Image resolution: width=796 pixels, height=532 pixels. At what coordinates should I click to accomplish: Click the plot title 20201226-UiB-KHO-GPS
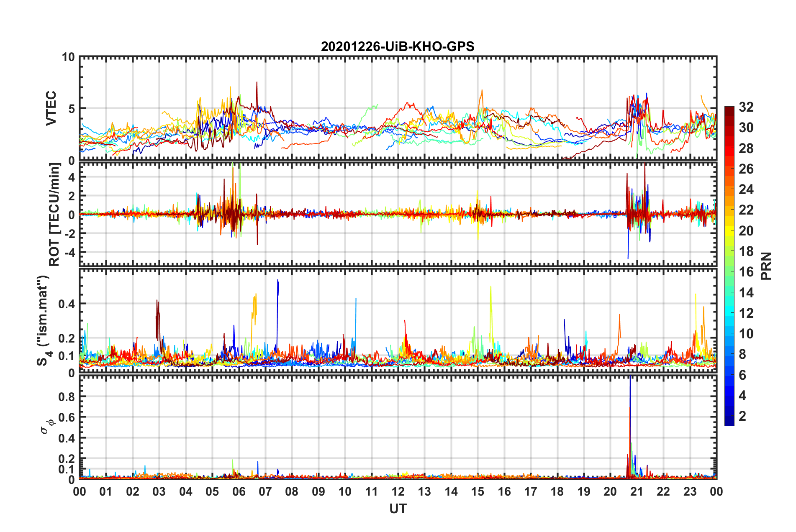[x=398, y=46]
